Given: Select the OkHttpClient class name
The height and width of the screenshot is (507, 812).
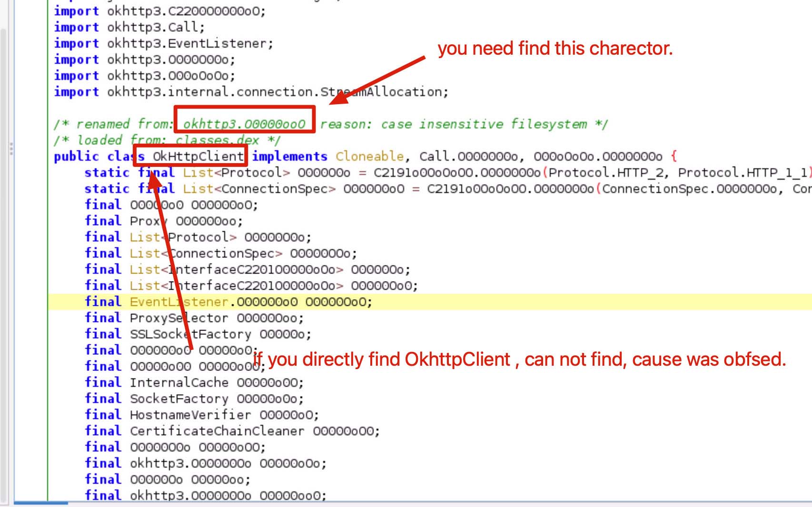Looking at the screenshot, I should coord(198,156).
